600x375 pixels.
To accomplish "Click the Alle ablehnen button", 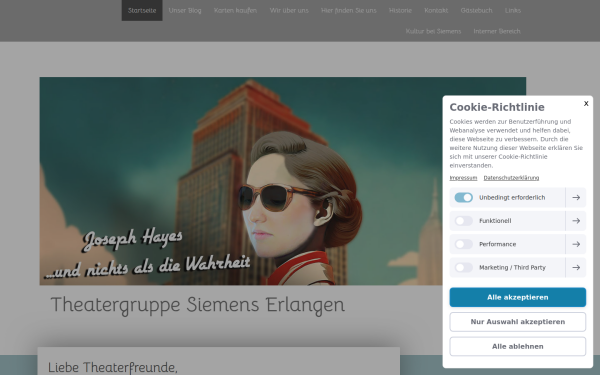I will click(x=517, y=346).
